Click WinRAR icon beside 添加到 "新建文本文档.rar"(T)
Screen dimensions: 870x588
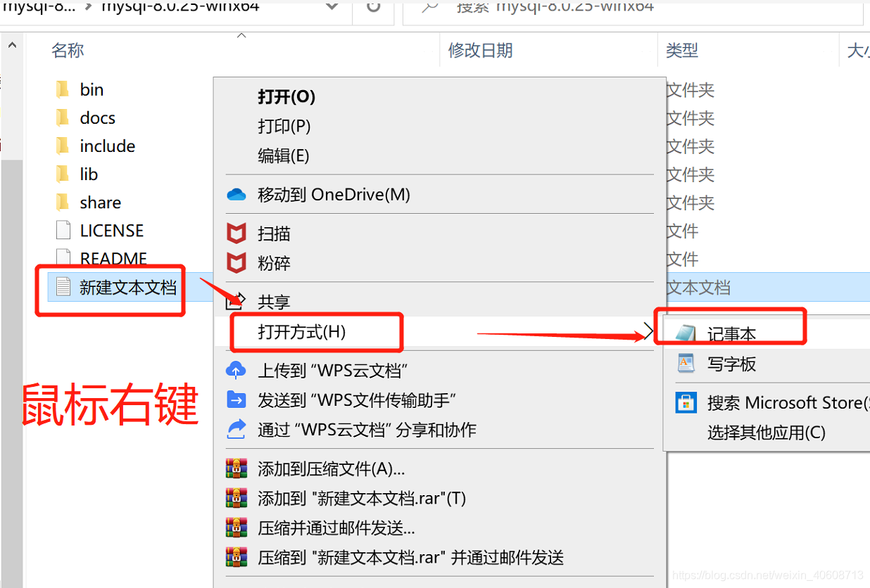tap(236, 497)
